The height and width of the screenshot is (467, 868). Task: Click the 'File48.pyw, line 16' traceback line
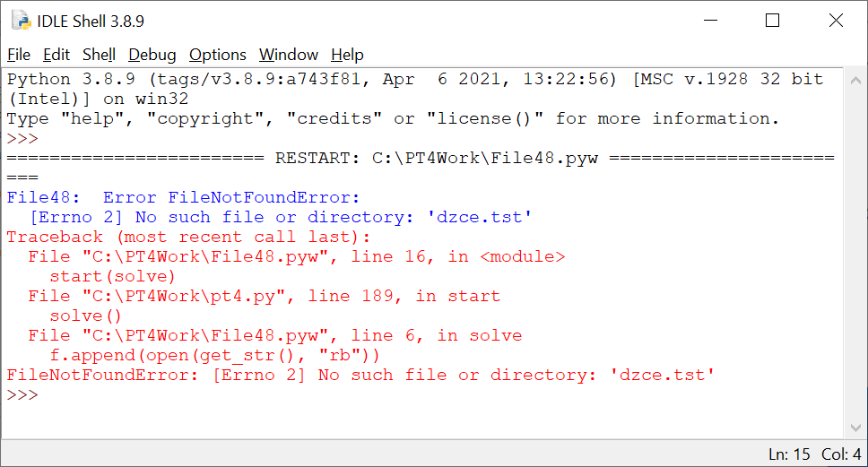click(297, 256)
